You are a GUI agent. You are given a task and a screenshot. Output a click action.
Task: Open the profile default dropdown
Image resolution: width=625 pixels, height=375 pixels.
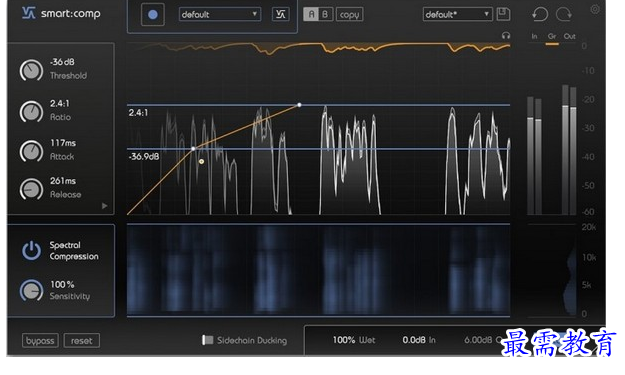220,14
